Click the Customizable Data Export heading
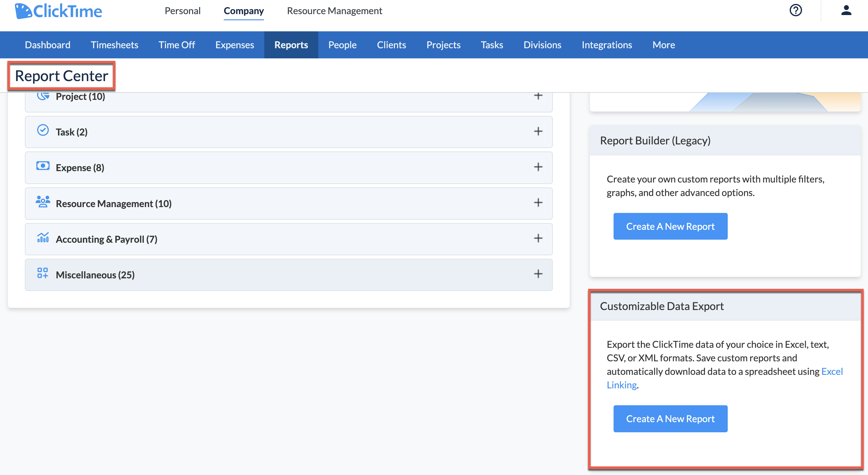Screen dimensions: 868x475 [661, 306]
